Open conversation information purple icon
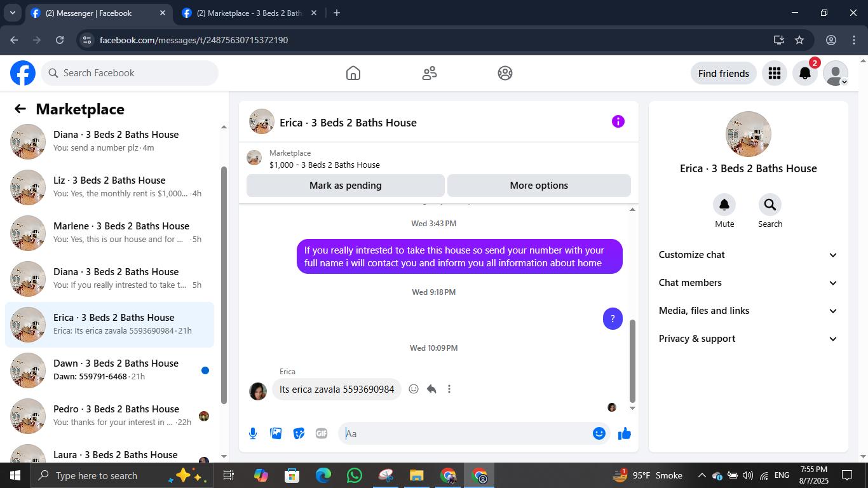868x488 pixels. pyautogui.click(x=618, y=122)
